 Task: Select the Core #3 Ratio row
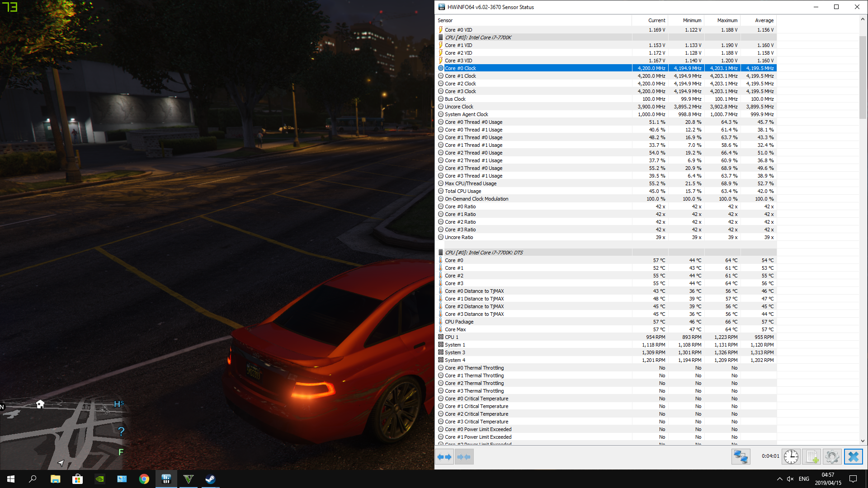[x=606, y=230]
